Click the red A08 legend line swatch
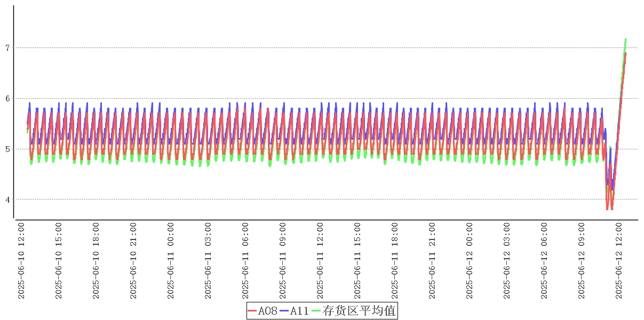Screen dimensions: 644x320 pos(252,310)
